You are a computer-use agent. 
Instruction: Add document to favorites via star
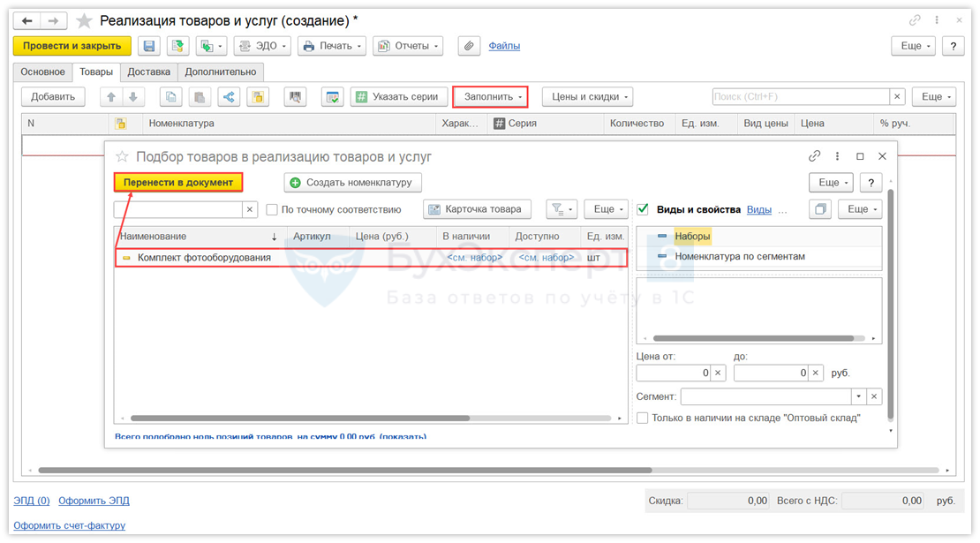tap(84, 20)
